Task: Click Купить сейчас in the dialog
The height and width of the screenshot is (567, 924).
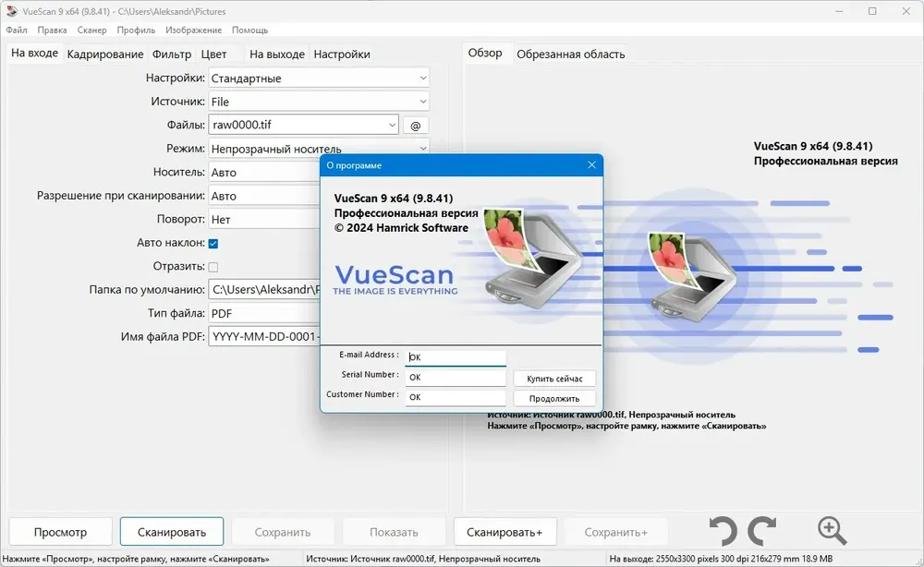Action: (554, 379)
